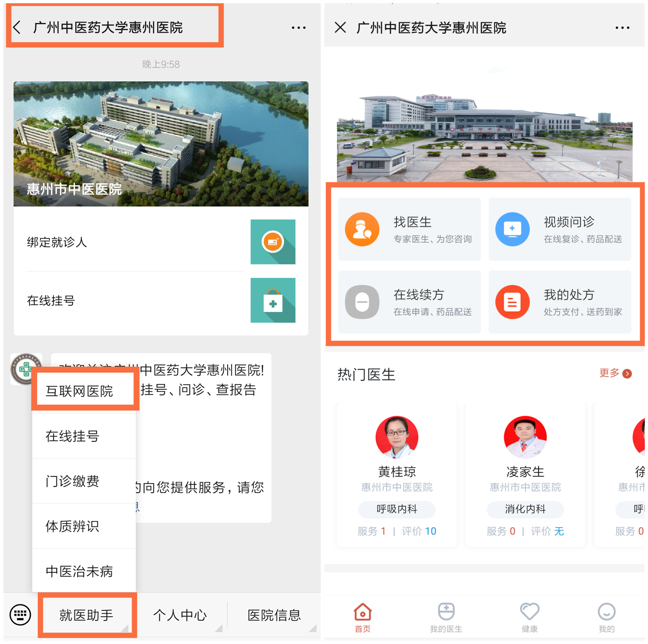Viewport: 648px width, 644px height.
Task: Open the three-dot menu in left chat header
Action: tap(298, 27)
